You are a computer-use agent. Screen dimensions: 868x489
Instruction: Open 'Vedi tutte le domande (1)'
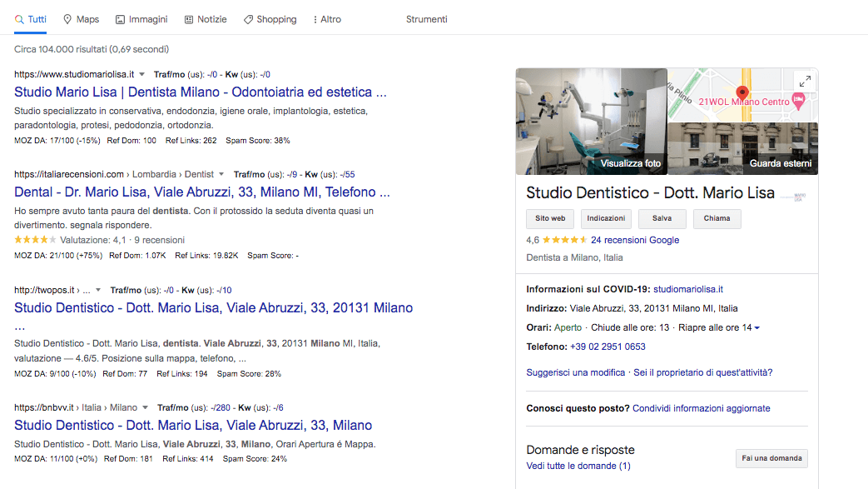578,467
